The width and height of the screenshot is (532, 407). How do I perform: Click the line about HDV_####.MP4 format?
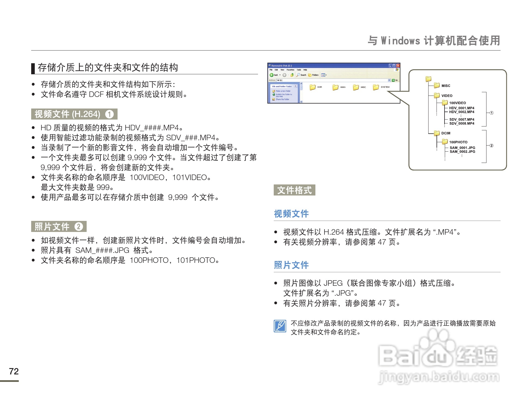(112, 128)
